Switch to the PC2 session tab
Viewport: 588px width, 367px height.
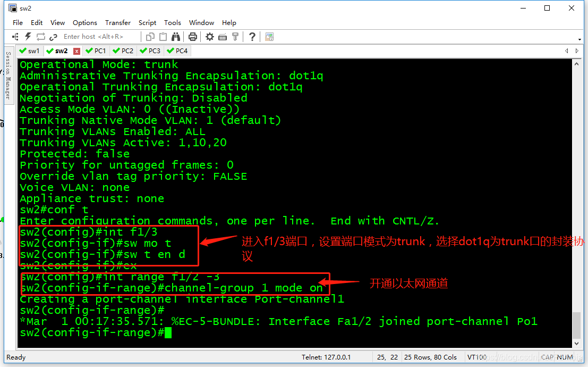[x=123, y=51]
